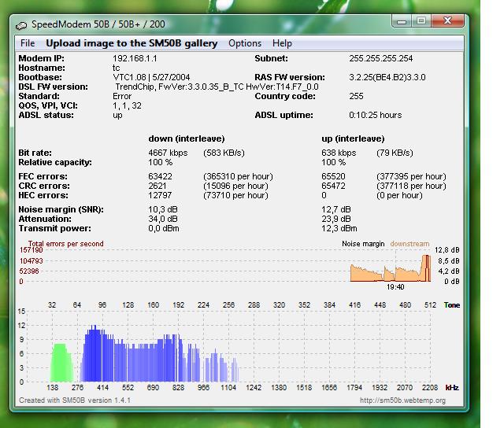Image resolution: width=504 pixels, height=428 pixels.
Task: Click the 19:40 time marker under noise graph
Action: (x=395, y=287)
